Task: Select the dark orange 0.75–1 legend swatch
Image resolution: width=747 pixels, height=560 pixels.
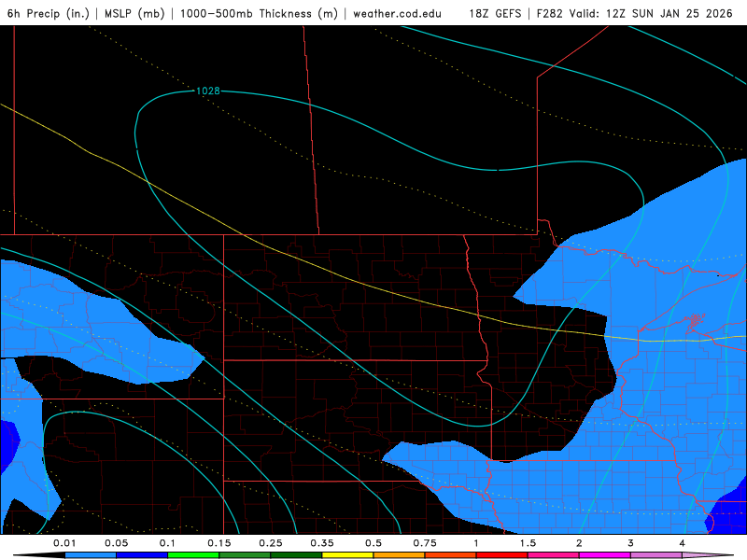Action: [x=451, y=555]
